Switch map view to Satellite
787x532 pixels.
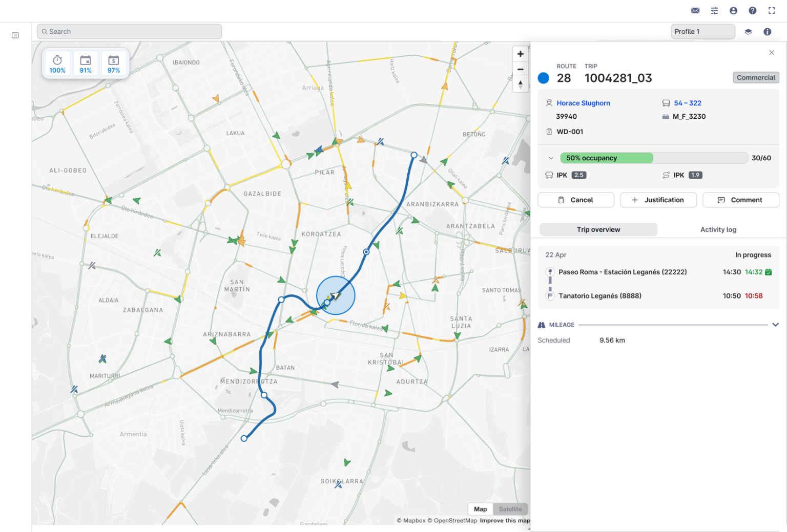coord(510,509)
